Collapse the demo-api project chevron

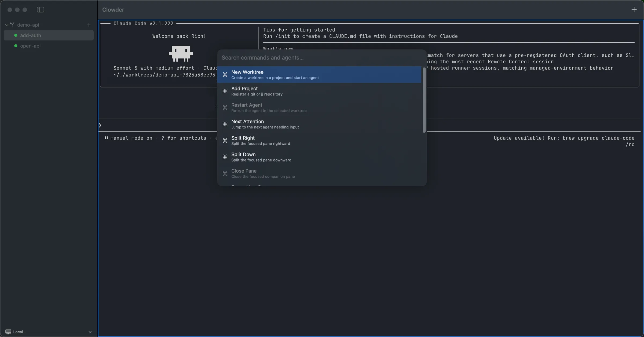7,25
